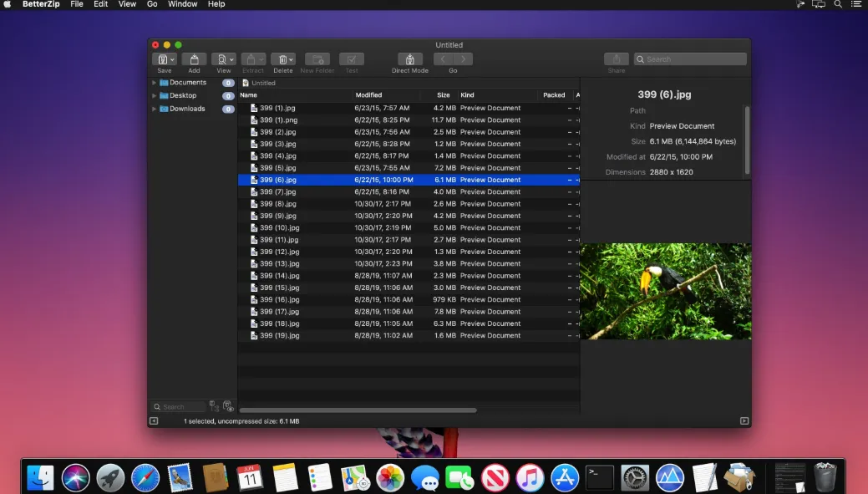This screenshot has height=494, width=868.
Task: Go back with the left arrow
Action: [x=443, y=59]
